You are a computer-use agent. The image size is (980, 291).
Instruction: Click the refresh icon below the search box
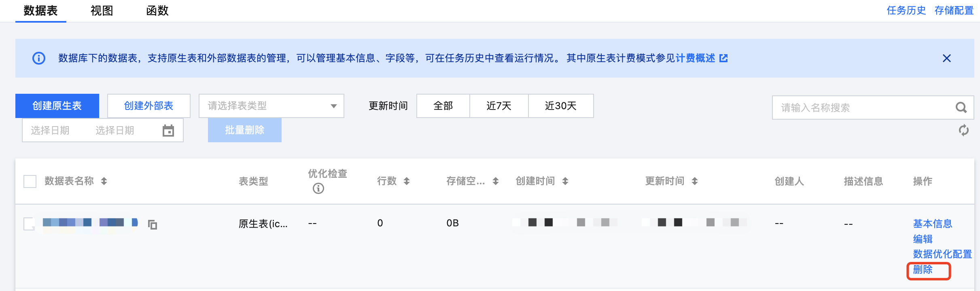click(x=964, y=130)
